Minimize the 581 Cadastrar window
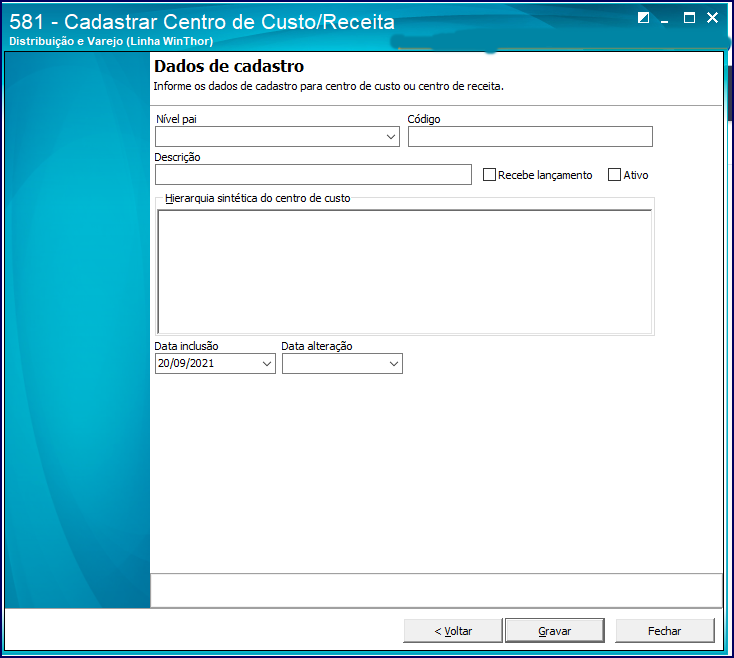The image size is (734, 658). point(664,21)
